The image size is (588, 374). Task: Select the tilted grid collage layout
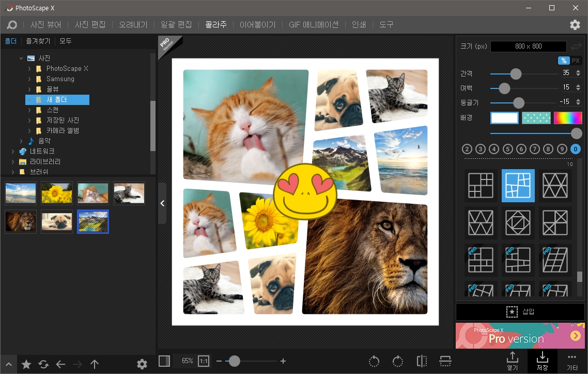(x=518, y=186)
